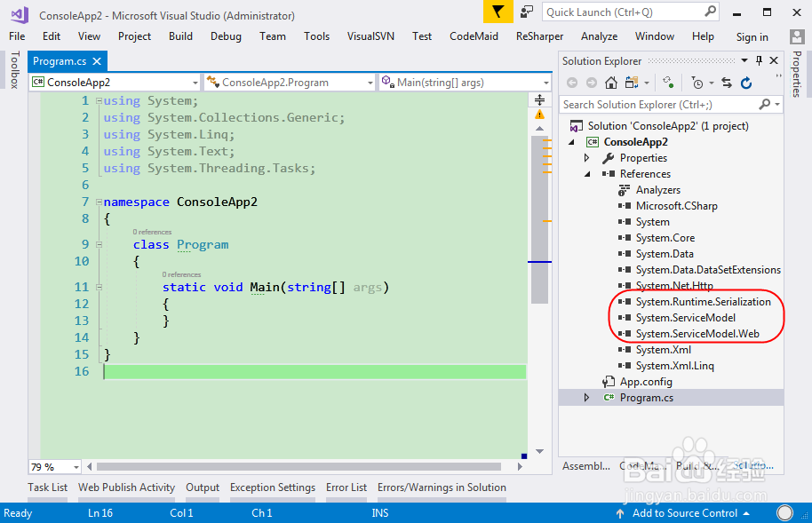Open the search options dropdown in Solution Explorer

(x=776, y=105)
